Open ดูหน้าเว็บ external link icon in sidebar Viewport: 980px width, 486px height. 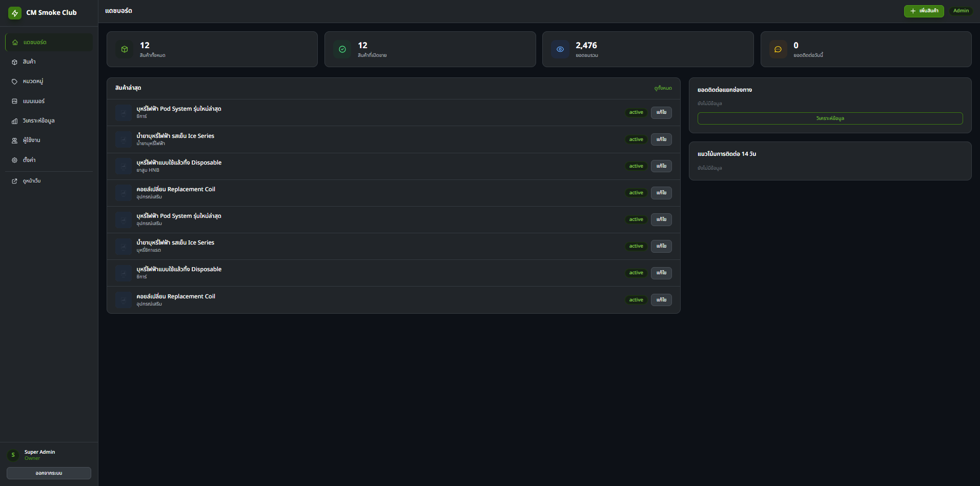pyautogui.click(x=14, y=181)
